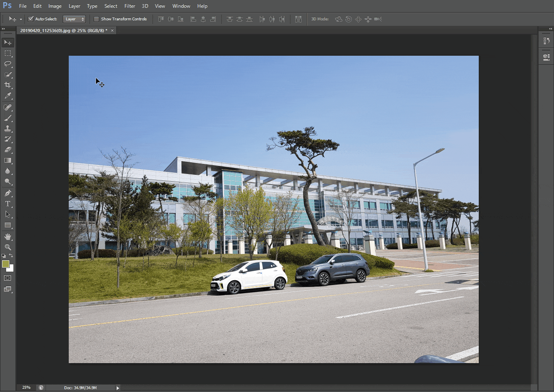This screenshot has height=392, width=554.
Task: Select the Lasso tool
Action: [x=8, y=64]
